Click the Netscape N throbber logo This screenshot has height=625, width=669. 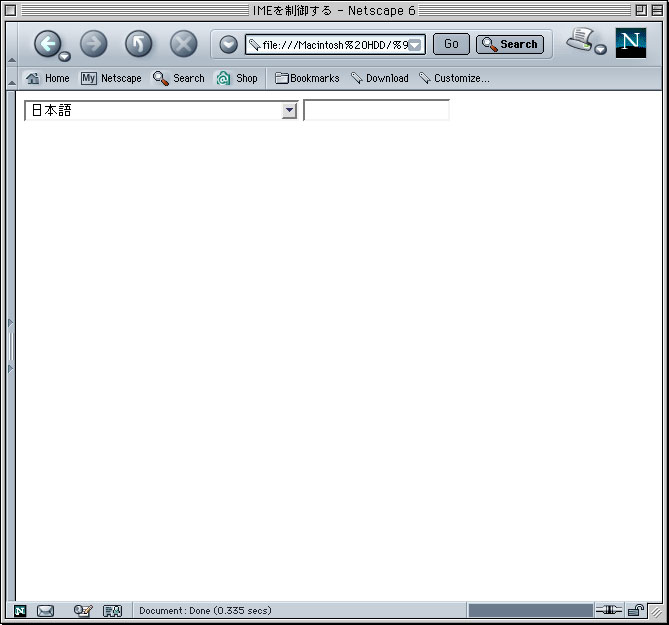[x=631, y=43]
